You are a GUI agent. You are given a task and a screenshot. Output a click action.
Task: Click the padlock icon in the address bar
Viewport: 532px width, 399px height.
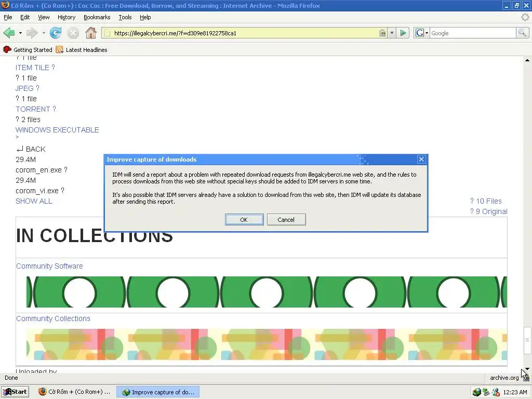(382, 33)
